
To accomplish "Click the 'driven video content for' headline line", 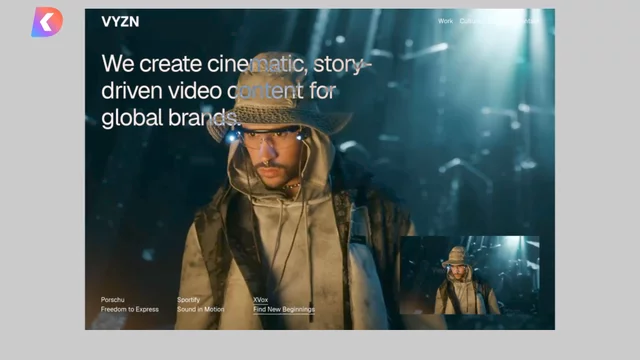I will click(x=219, y=91).
